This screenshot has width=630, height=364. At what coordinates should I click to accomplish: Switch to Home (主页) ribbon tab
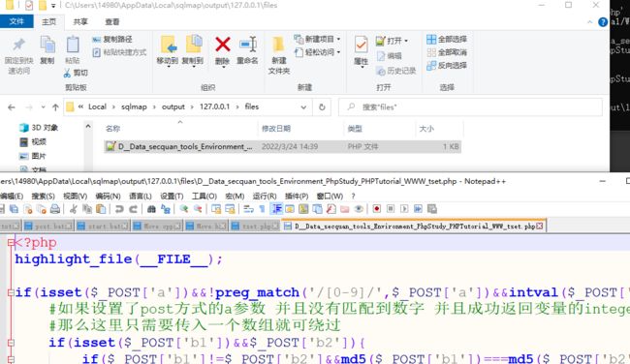pos(49,21)
